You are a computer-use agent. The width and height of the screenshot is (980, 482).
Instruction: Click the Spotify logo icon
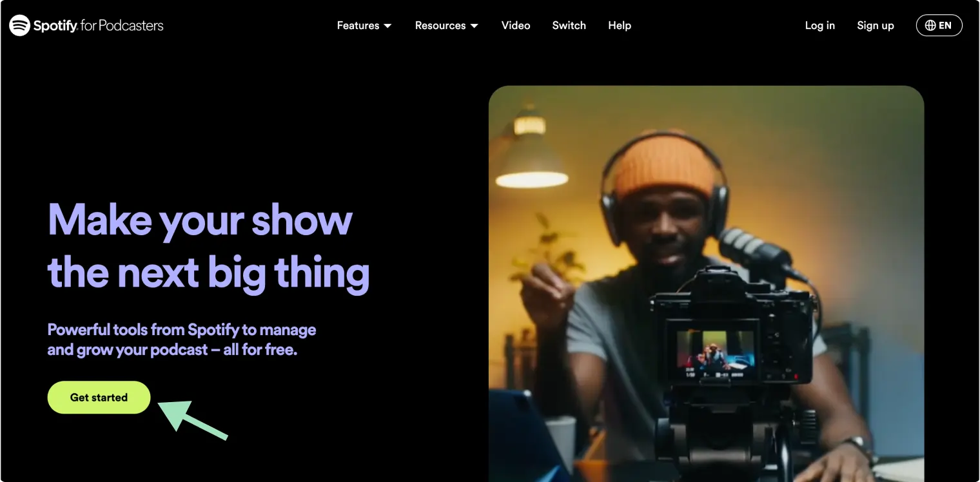[19, 25]
